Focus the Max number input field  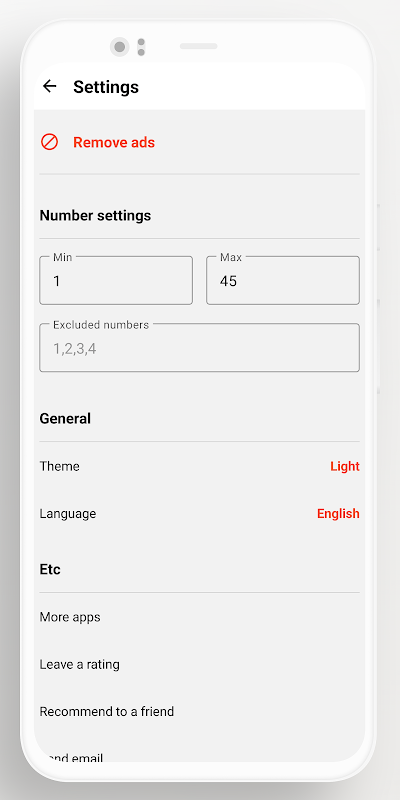point(283,280)
